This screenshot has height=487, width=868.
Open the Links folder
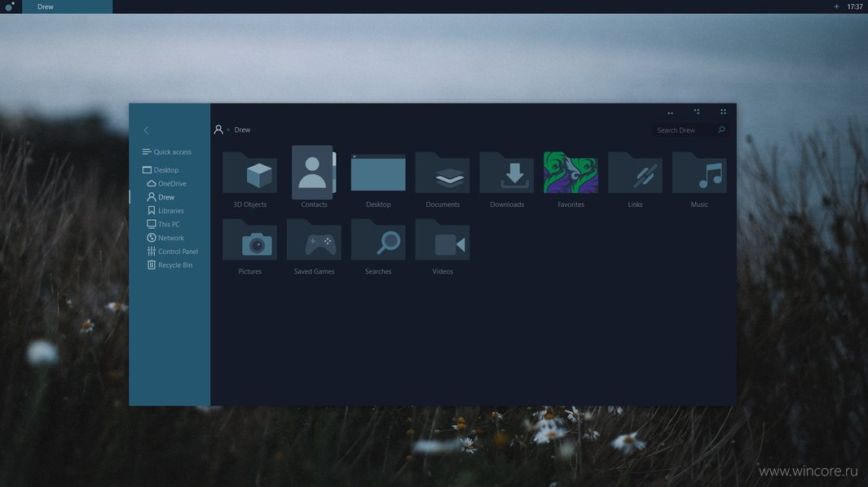(635, 173)
